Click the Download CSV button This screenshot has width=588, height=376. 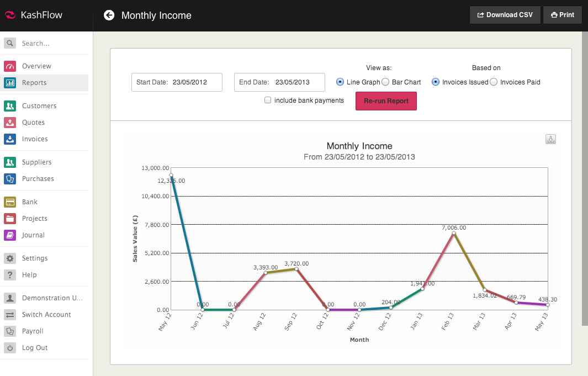[x=505, y=15]
